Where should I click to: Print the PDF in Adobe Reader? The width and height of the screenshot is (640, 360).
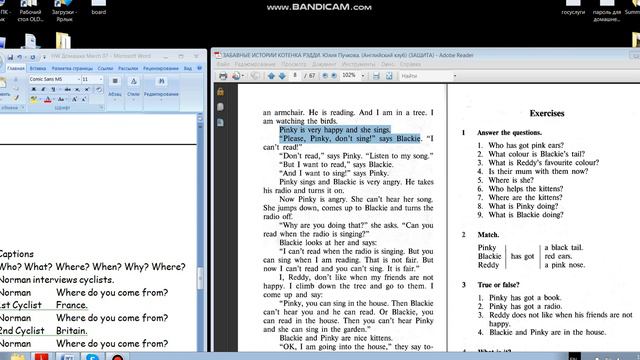pos(223,76)
